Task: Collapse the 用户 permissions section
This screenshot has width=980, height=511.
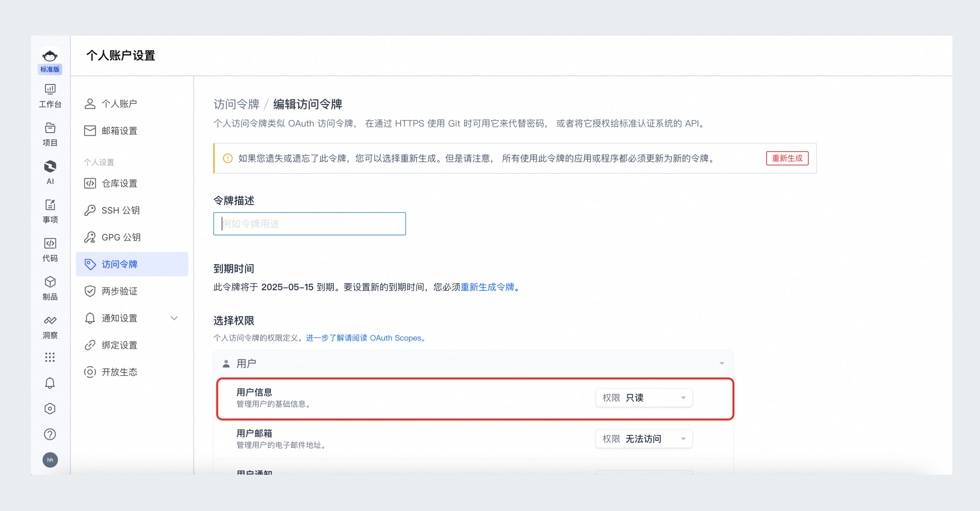Action: [x=722, y=364]
